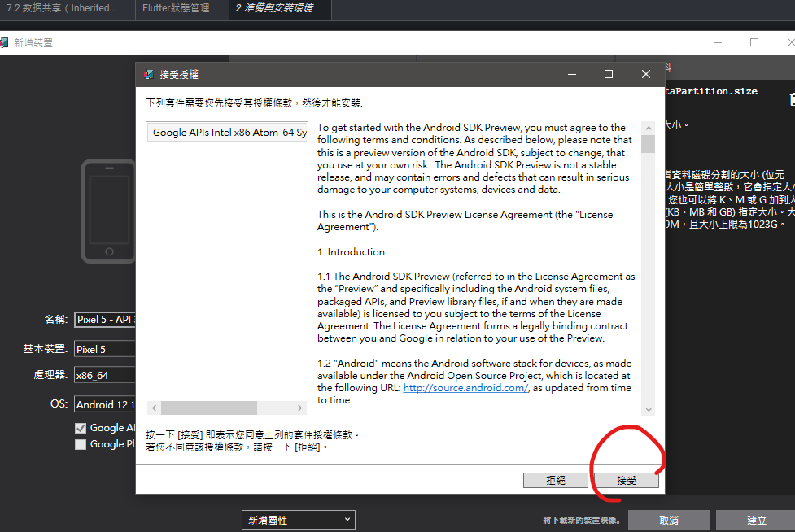
Task: Click 取消 button in 新增裝置 window
Action: [x=669, y=521]
